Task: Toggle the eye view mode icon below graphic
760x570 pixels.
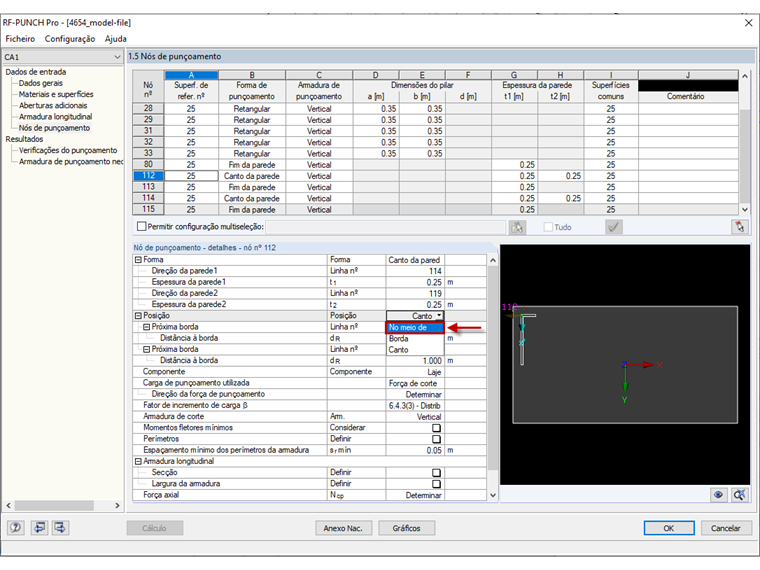Action: (718, 495)
